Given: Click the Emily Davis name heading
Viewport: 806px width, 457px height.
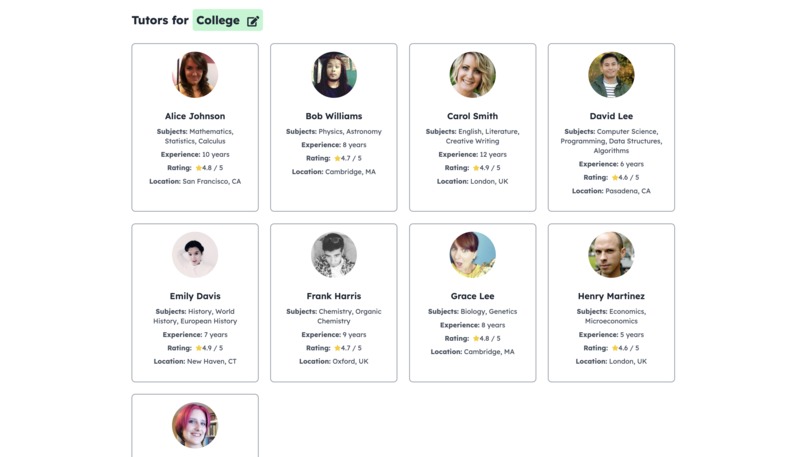Looking at the screenshot, I should (195, 296).
